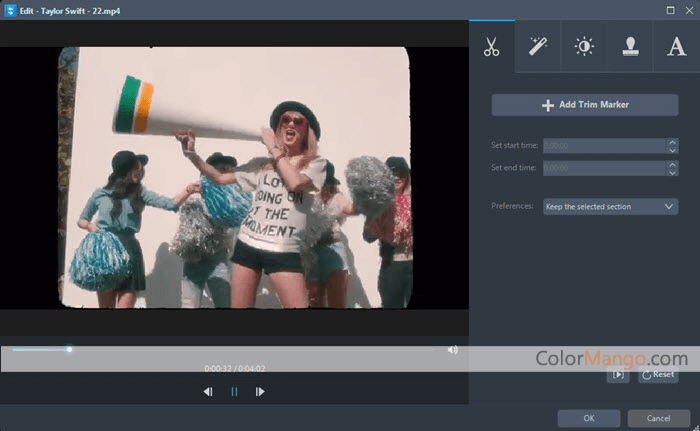Mute audio with the speaker icon
The height and width of the screenshot is (431, 700).
click(x=453, y=350)
